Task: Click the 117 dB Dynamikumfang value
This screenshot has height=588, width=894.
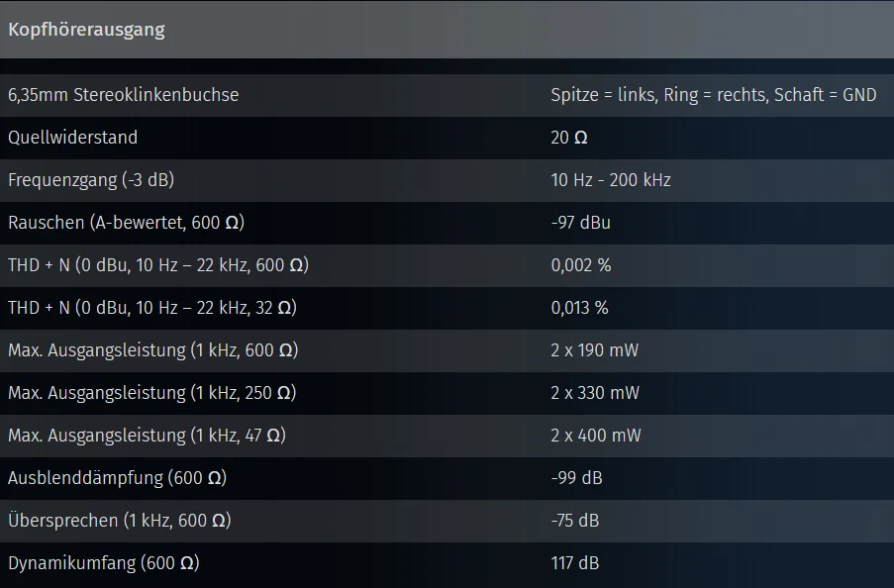Action: (x=574, y=563)
